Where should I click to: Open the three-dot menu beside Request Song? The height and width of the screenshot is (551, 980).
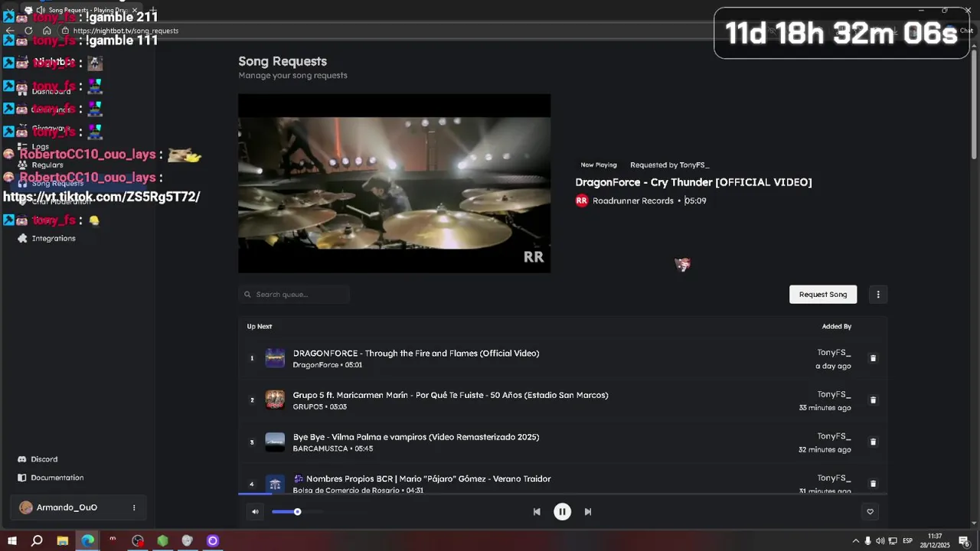(878, 294)
